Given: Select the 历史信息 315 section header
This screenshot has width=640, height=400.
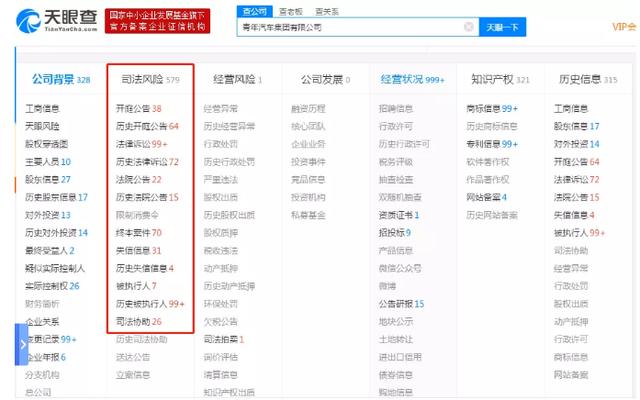Looking at the screenshot, I should [x=588, y=79].
